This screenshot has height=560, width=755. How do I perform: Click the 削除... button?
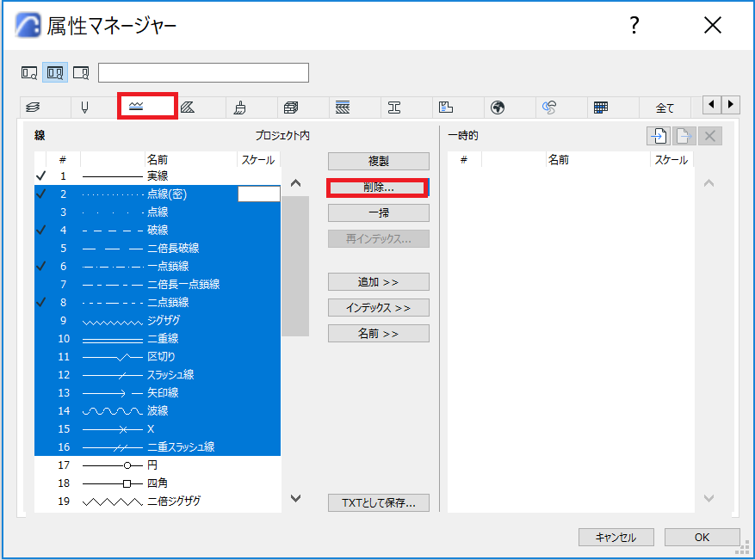[x=379, y=188]
